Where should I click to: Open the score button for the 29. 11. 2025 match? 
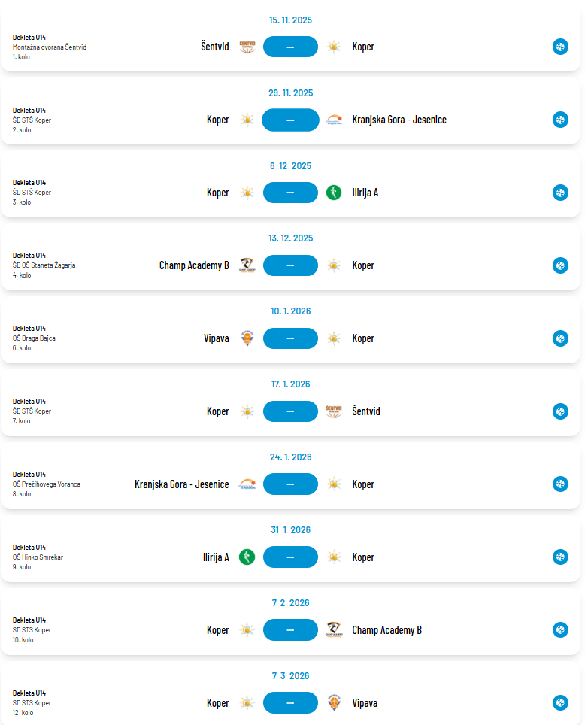pos(290,120)
